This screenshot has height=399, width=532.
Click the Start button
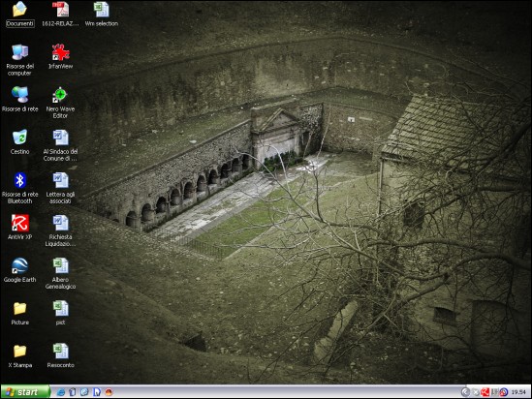[25, 392]
